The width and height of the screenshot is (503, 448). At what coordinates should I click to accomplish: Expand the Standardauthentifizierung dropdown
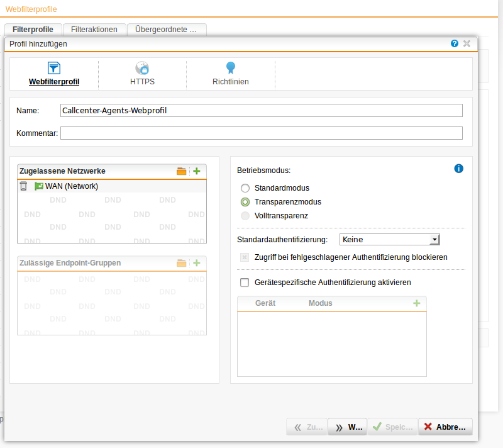(434, 239)
